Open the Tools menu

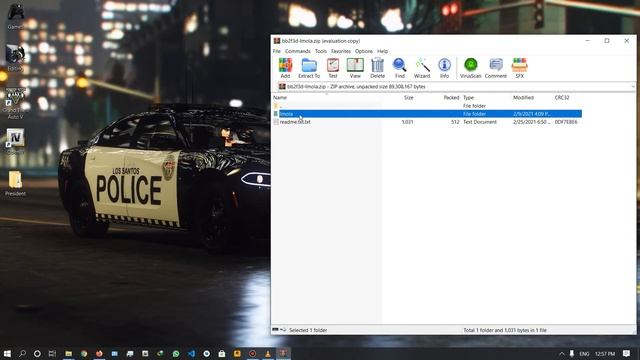coord(321,51)
